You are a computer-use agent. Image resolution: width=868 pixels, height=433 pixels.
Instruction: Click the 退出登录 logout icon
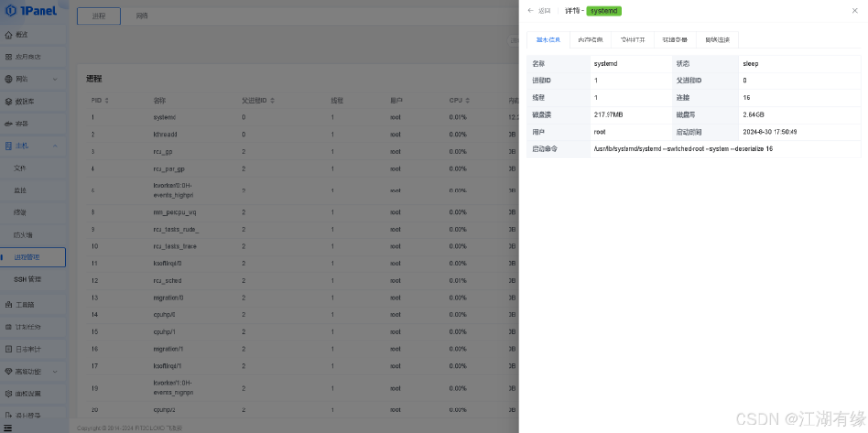coord(8,415)
